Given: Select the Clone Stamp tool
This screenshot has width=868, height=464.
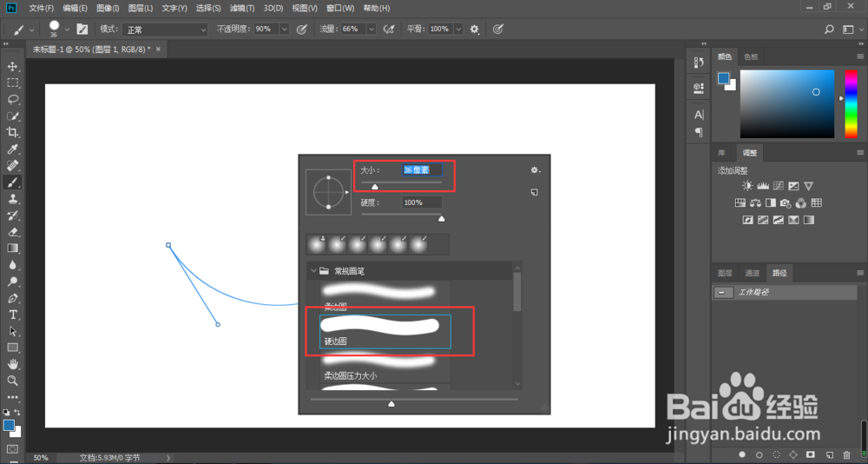Looking at the screenshot, I should [13, 199].
